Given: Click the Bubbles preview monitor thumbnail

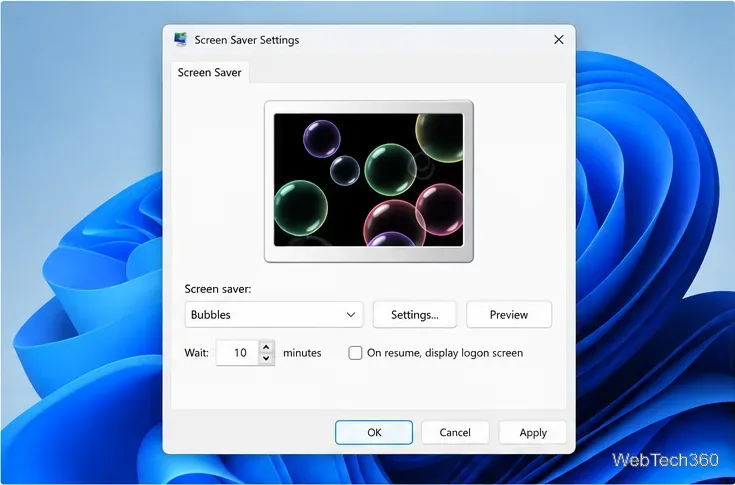Looking at the screenshot, I should pos(369,181).
